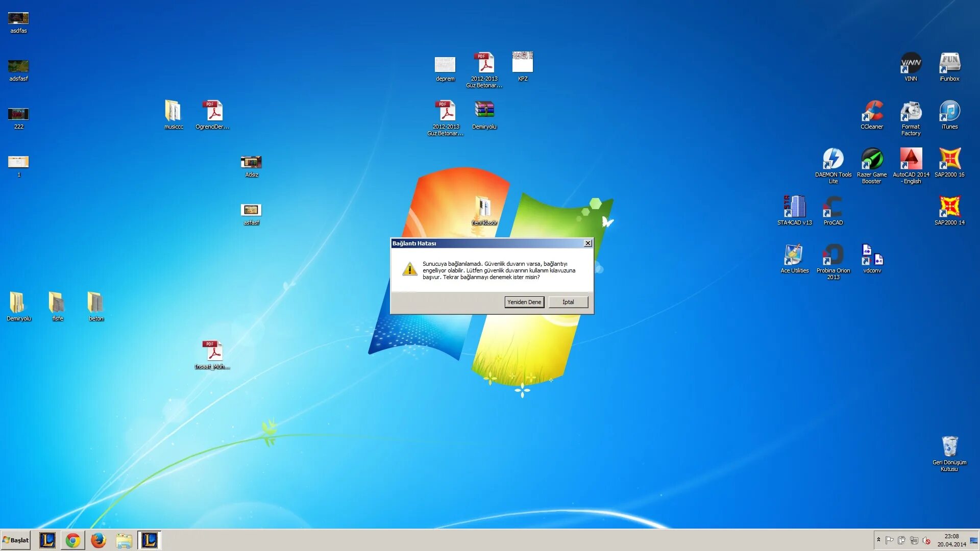The height and width of the screenshot is (551, 980).
Task: Select the SAP2000 16 desktop icon
Action: click(x=949, y=159)
